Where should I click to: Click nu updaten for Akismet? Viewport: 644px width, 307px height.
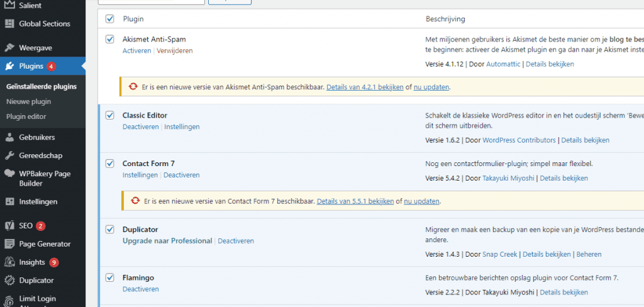click(431, 87)
